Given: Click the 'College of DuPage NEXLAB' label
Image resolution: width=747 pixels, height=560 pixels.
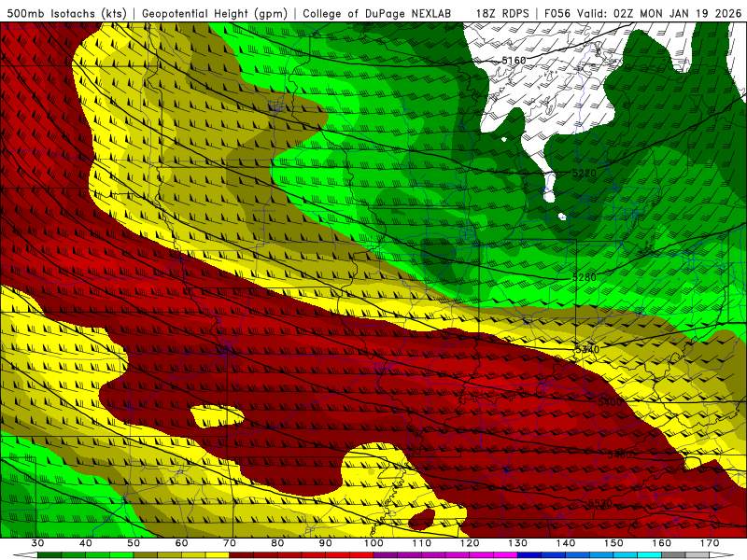Looking at the screenshot, I should click(x=376, y=13).
